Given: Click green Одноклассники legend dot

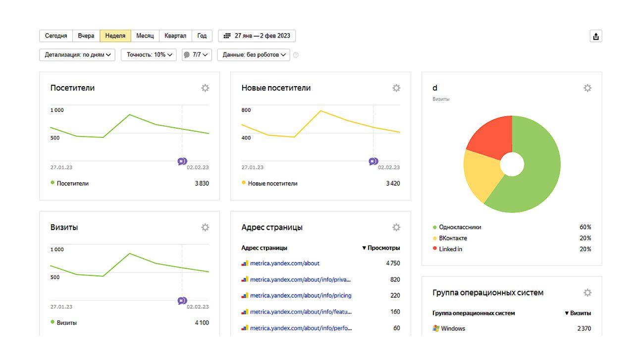Looking at the screenshot, I should (435, 227).
